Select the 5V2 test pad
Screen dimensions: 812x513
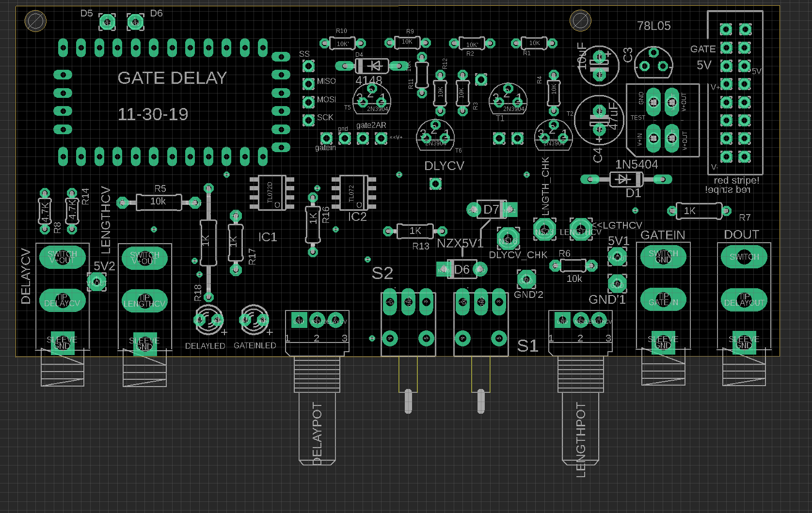point(96,281)
